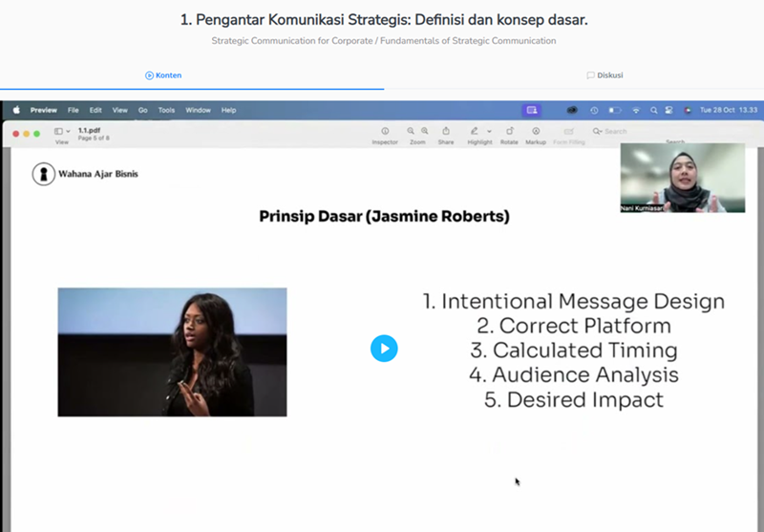
Task: Click the Time Machine clock icon
Action: point(594,110)
